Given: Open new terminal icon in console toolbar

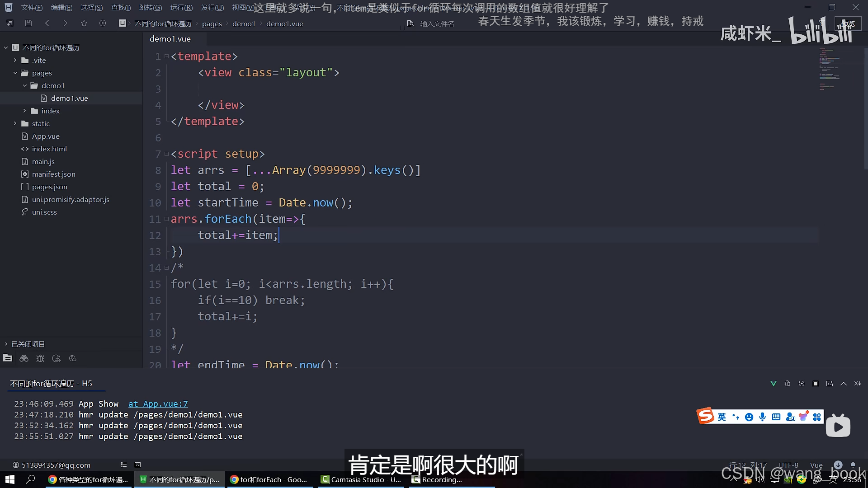Looking at the screenshot, I should pos(830,384).
